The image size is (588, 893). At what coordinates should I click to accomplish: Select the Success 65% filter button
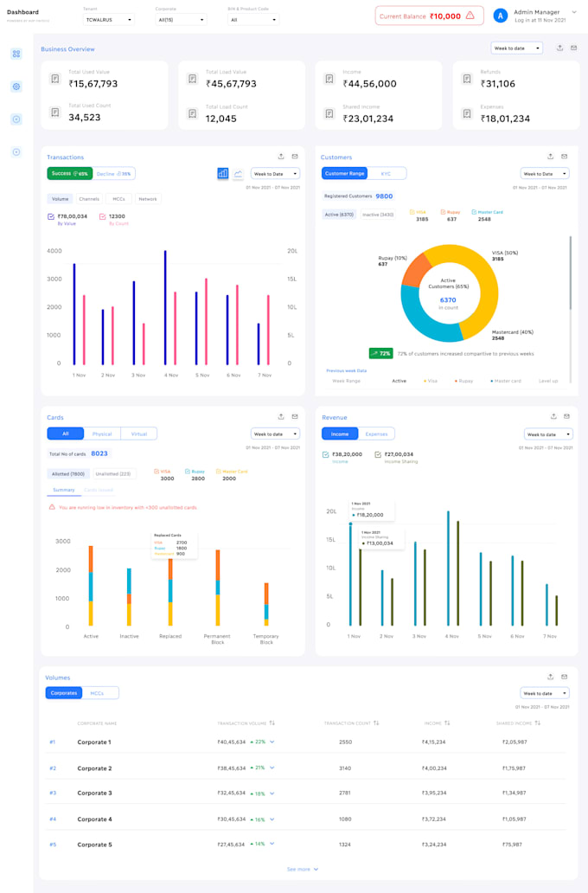point(70,174)
